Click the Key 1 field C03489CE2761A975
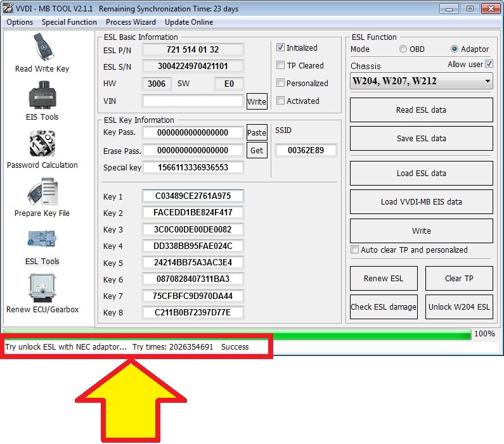The height and width of the screenshot is (444, 504). [x=193, y=196]
